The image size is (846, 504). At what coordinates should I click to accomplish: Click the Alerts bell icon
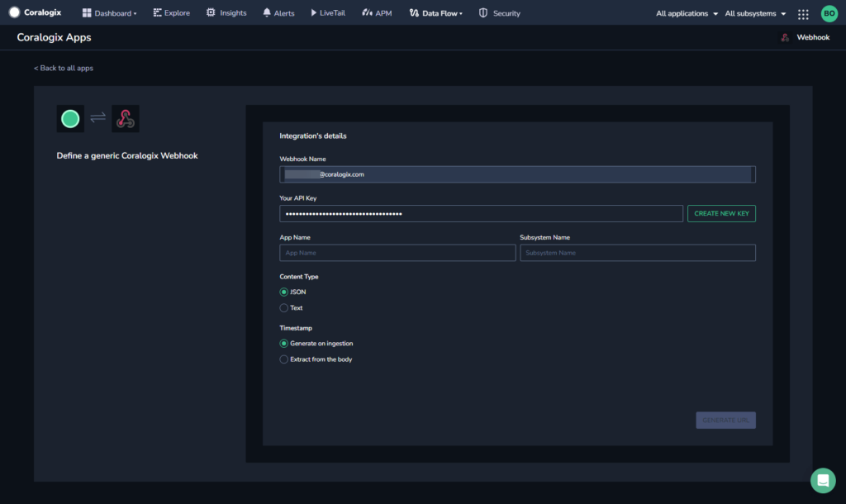(x=267, y=12)
